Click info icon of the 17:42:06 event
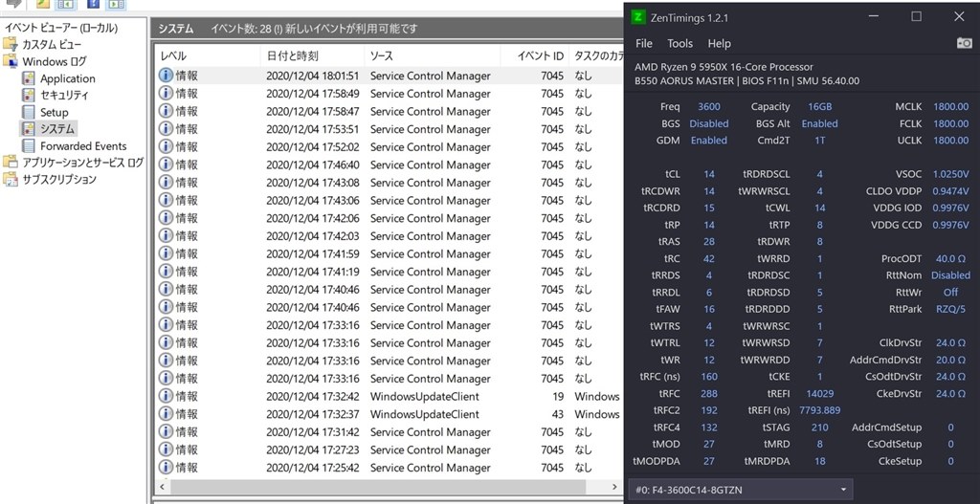Image resolution: width=980 pixels, height=504 pixels. [166, 218]
